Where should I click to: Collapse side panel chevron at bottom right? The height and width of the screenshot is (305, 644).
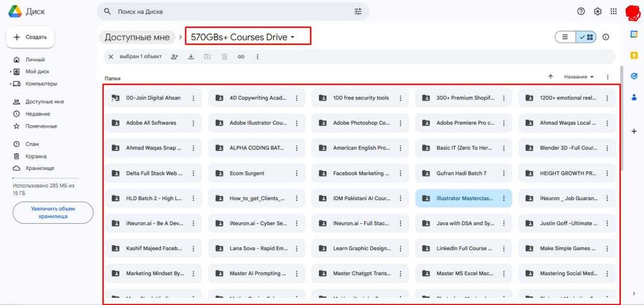(634, 293)
